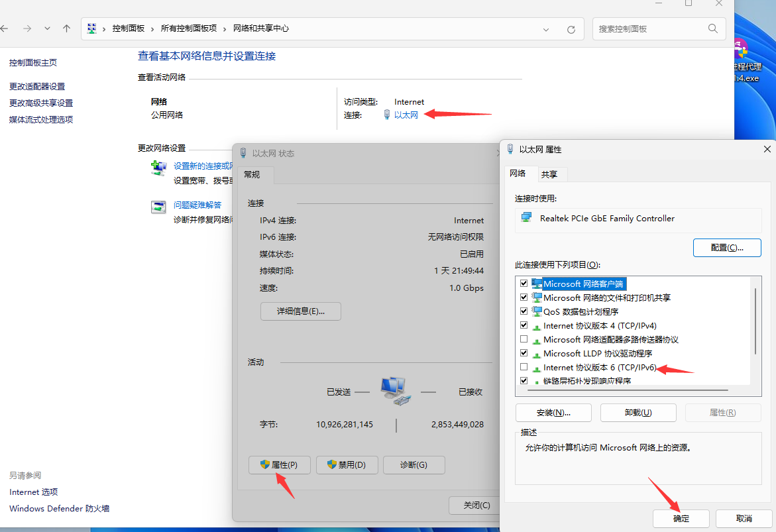Click the 以太网 属性 title bar icon
776x532 pixels.
[x=510, y=149]
